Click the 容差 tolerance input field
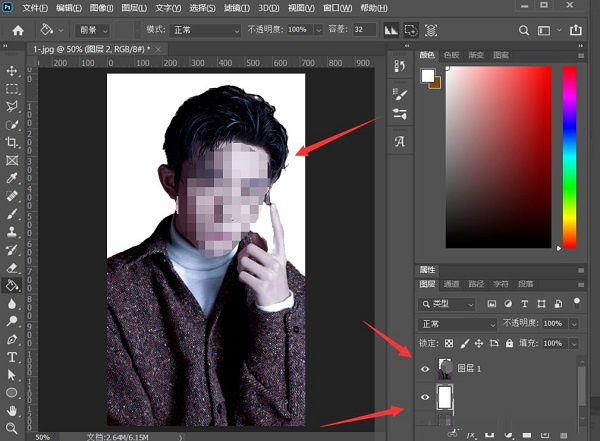 [x=364, y=30]
